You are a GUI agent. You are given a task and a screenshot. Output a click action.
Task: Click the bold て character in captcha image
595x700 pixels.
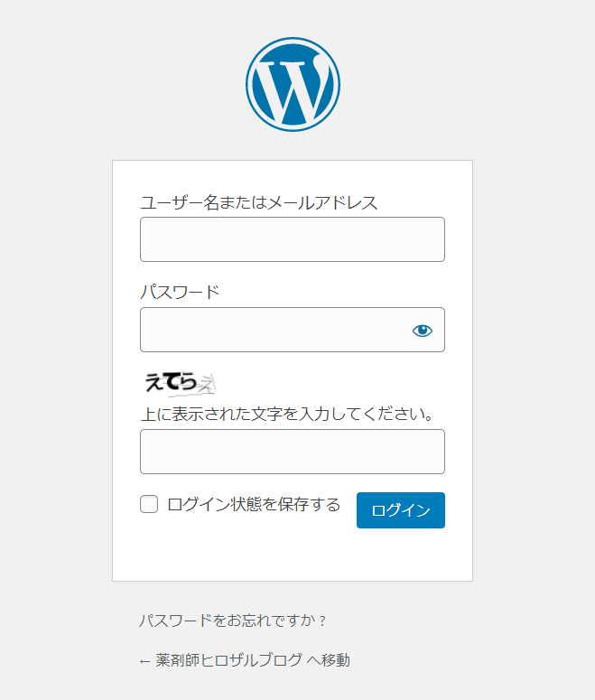171,383
